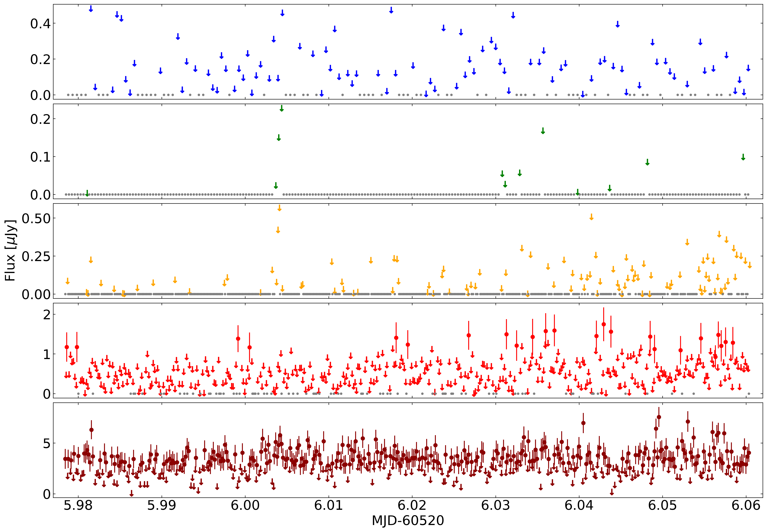
Task: Select the rightmost green arrow near 0.1
Action: pyautogui.click(x=743, y=157)
